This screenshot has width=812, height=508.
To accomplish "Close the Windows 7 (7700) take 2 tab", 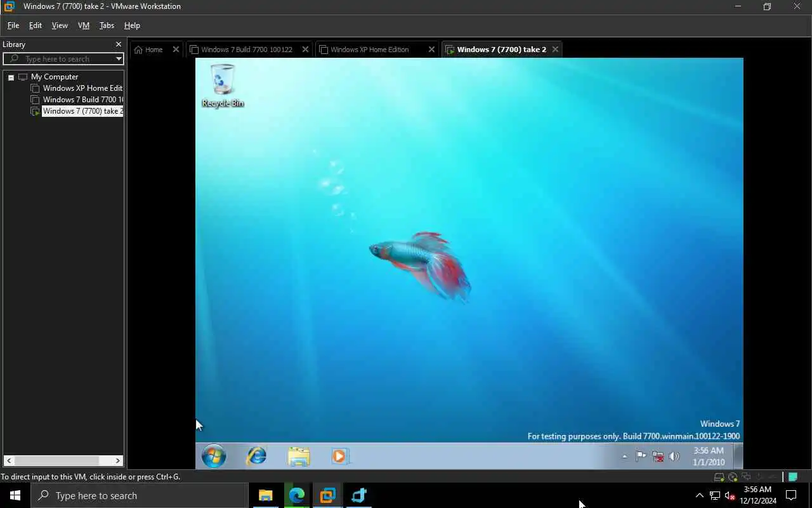I will click(555, 50).
